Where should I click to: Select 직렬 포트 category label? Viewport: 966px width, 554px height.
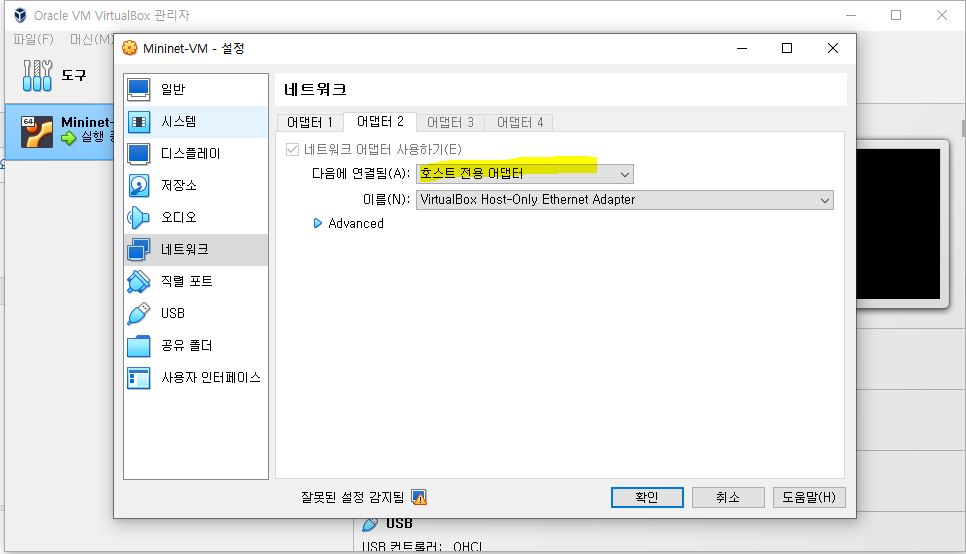(x=187, y=282)
